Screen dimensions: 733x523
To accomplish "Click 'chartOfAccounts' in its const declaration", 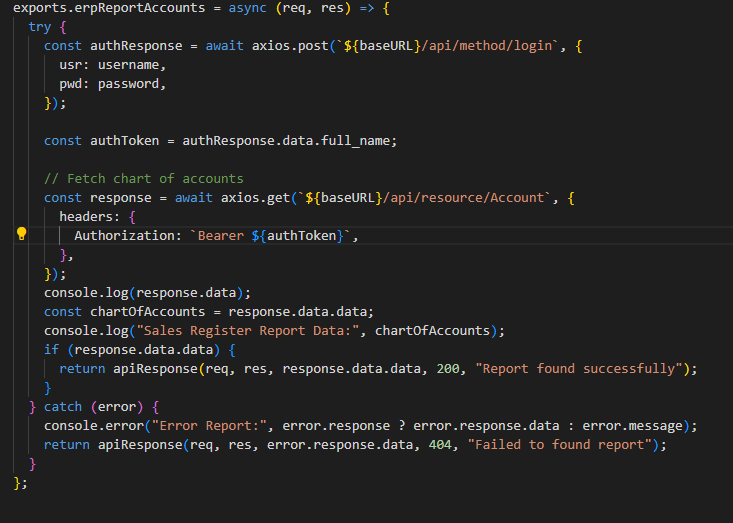I will [147, 312].
